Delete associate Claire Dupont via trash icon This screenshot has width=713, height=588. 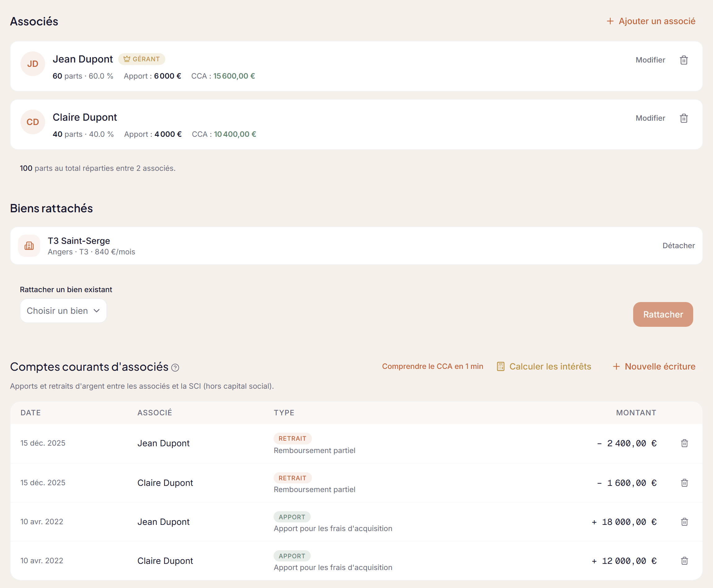[684, 118]
